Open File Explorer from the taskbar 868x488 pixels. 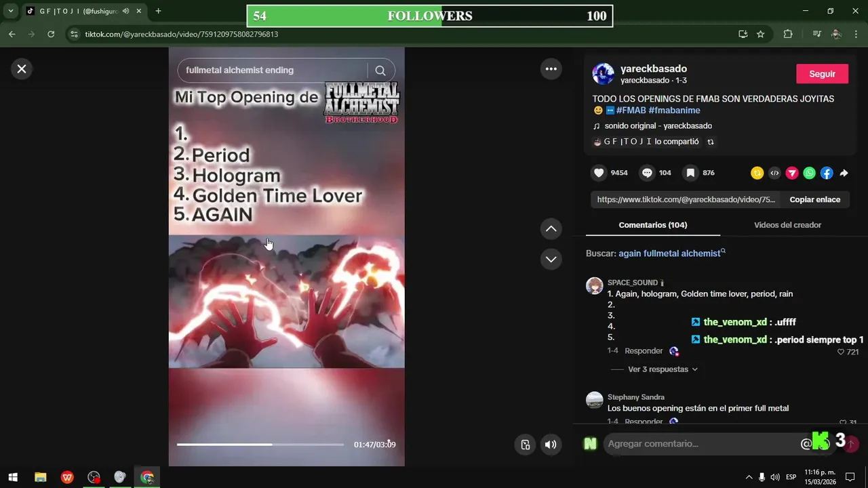40,477
